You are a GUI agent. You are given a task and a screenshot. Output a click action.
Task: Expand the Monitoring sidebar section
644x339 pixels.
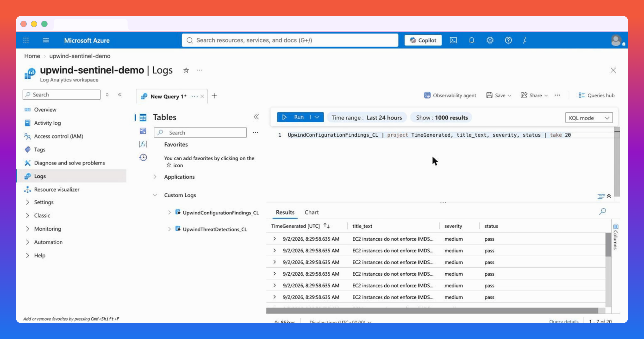tap(27, 229)
